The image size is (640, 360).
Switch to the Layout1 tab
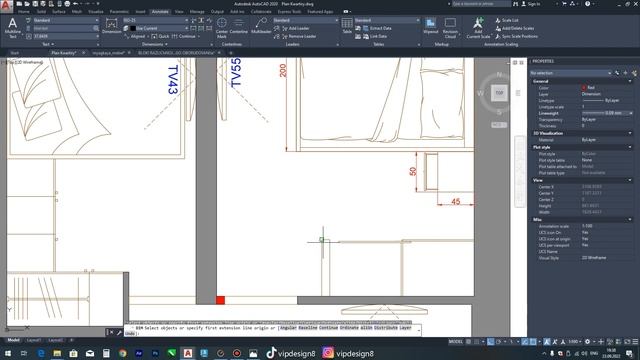[33, 340]
